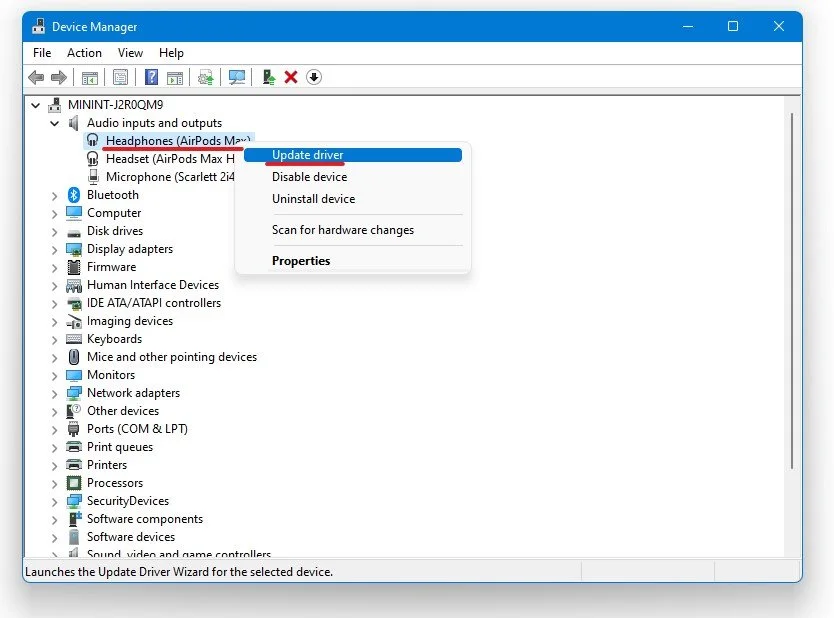This screenshot has height=618, width=834.
Task: Expand the Display adapters category
Action: [x=55, y=249]
